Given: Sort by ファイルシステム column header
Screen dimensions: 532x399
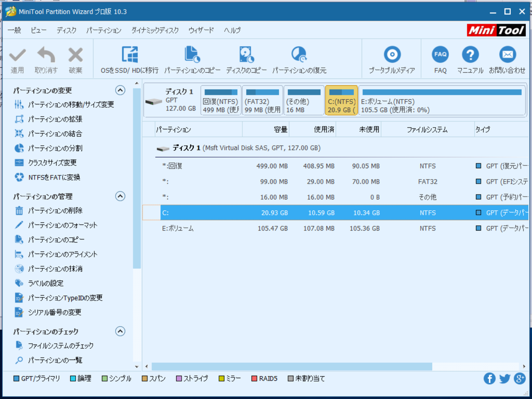Looking at the screenshot, I should 428,129.
